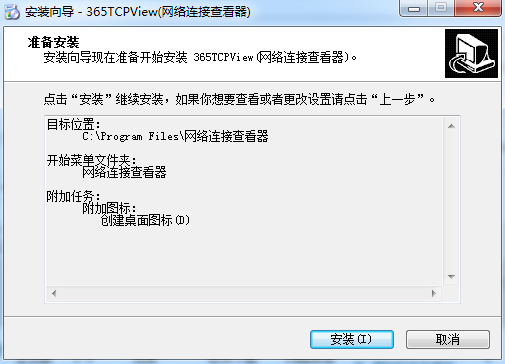Image resolution: width=505 pixels, height=364 pixels.
Task: Minimize the 安装向导 window
Action: tap(414, 8)
